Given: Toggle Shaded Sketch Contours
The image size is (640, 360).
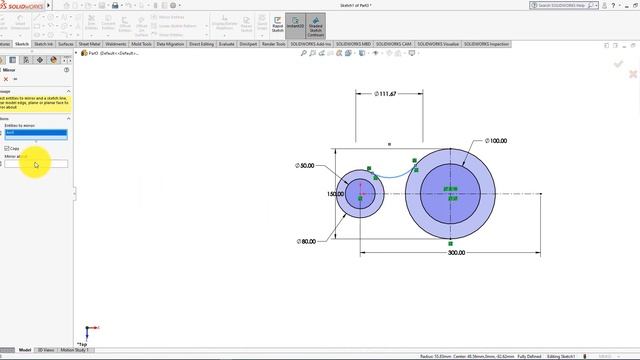Looking at the screenshot, I should pyautogui.click(x=316, y=26).
